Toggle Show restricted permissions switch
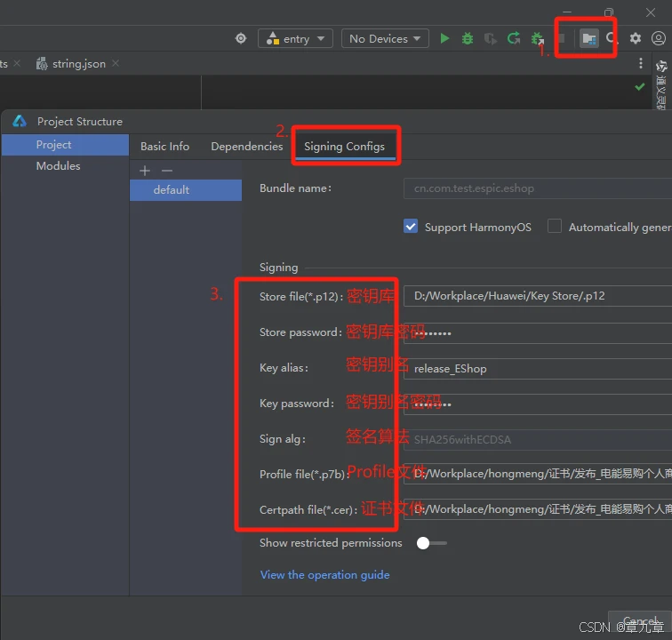Screen dimensions: 672x640 [x=431, y=542]
